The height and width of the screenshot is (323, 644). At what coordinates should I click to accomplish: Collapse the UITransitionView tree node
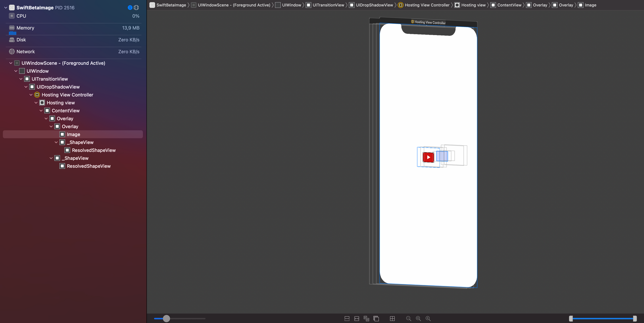[21, 79]
